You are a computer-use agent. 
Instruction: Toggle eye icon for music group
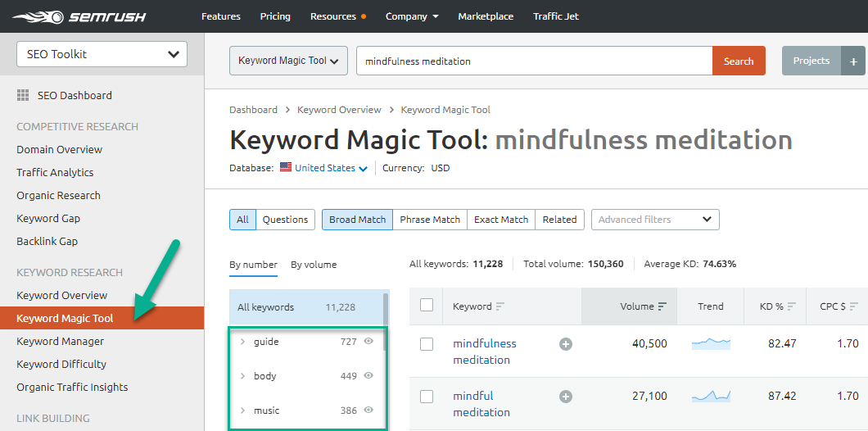pyautogui.click(x=368, y=410)
